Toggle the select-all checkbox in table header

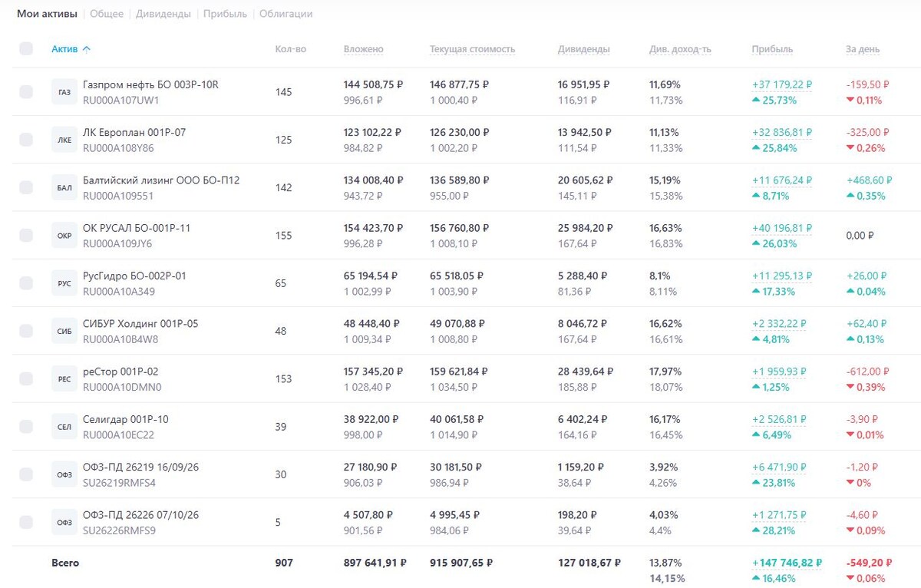click(26, 48)
